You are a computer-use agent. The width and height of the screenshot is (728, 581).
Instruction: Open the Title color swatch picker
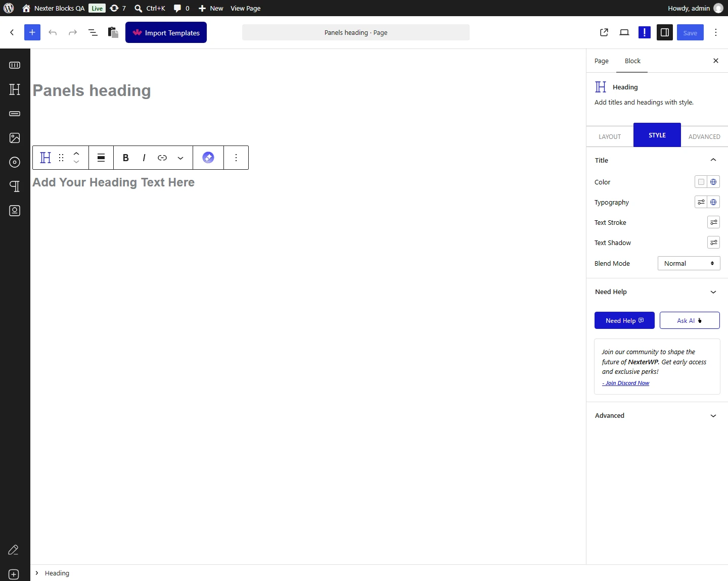[701, 182]
